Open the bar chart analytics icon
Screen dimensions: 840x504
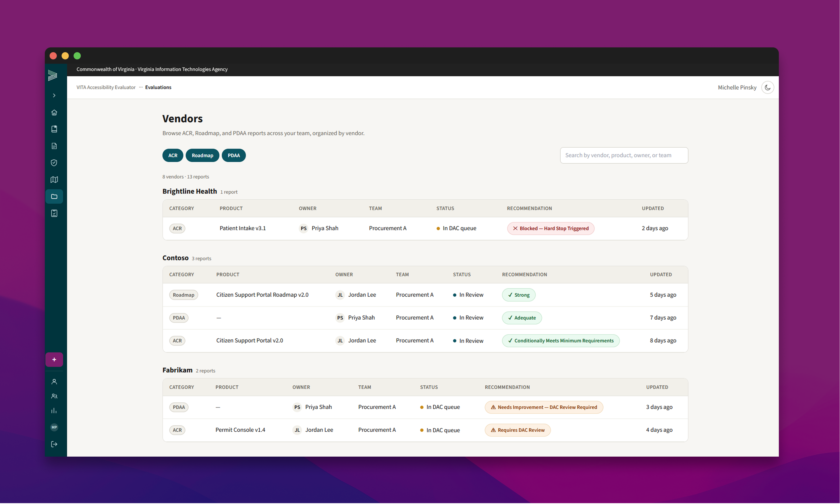click(54, 411)
